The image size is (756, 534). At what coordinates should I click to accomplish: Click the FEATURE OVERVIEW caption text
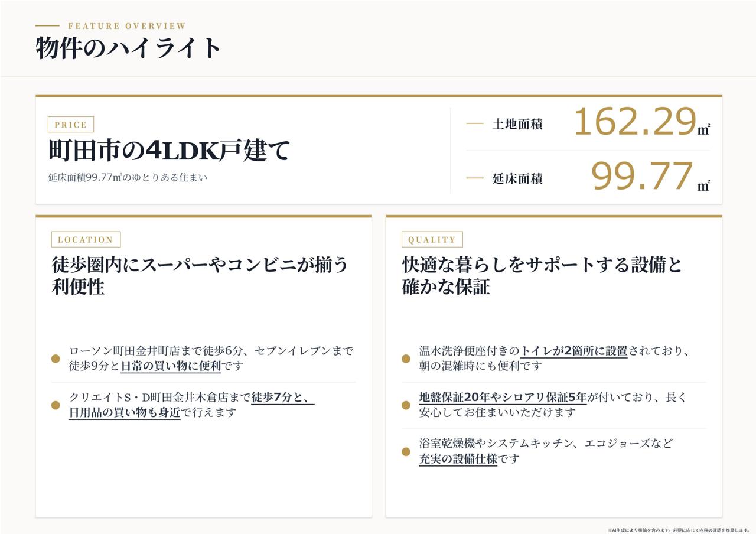tap(127, 26)
